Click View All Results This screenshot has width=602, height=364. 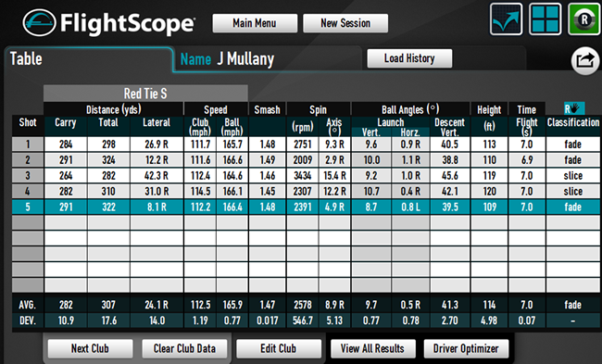coord(373,348)
